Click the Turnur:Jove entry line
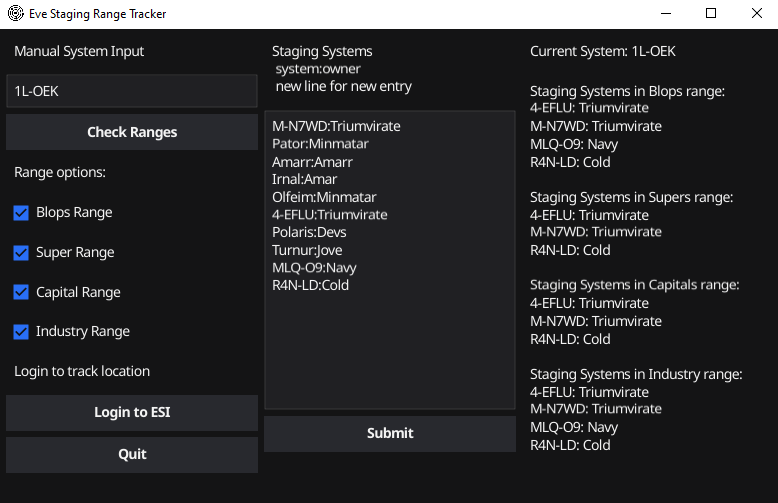 coord(307,250)
